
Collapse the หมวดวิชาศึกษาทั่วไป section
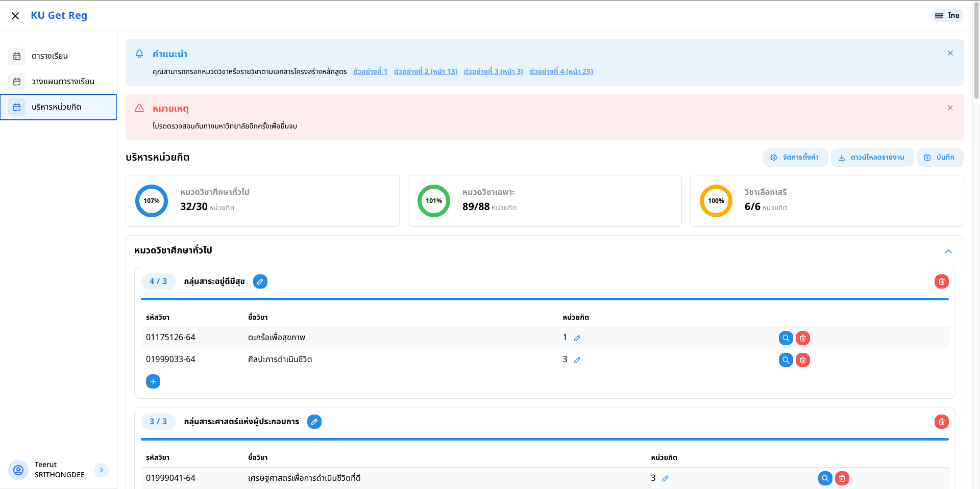click(x=948, y=251)
